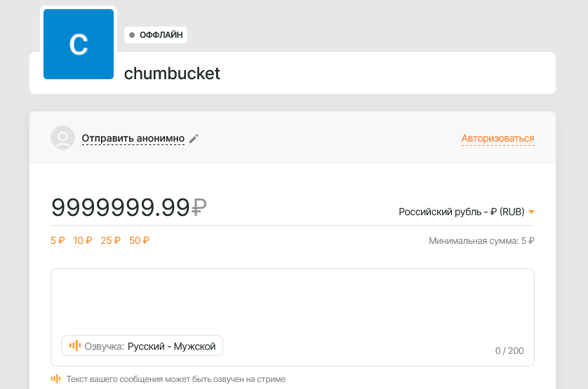Click the ruble sign after the amount
Viewport: 588px width, 389px height.
(x=199, y=207)
